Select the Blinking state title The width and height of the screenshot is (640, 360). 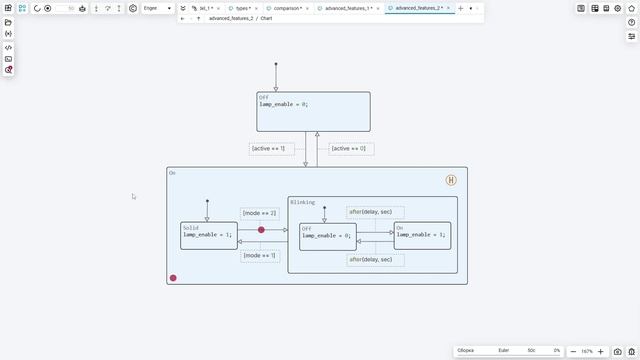pyautogui.click(x=302, y=202)
